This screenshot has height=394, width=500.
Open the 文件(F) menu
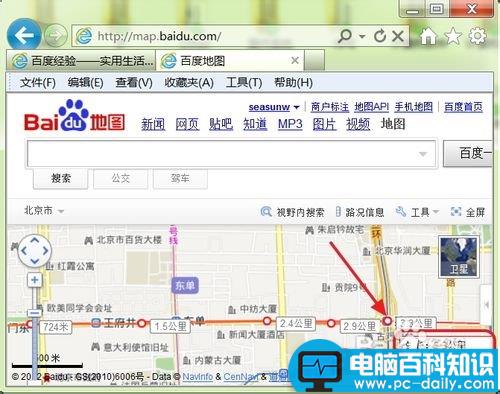click(x=38, y=82)
